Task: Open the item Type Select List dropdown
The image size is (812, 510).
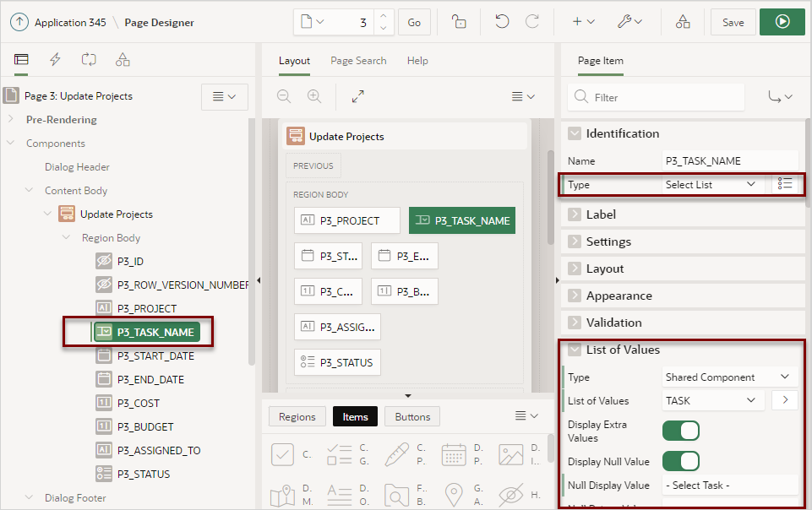Action: click(712, 184)
